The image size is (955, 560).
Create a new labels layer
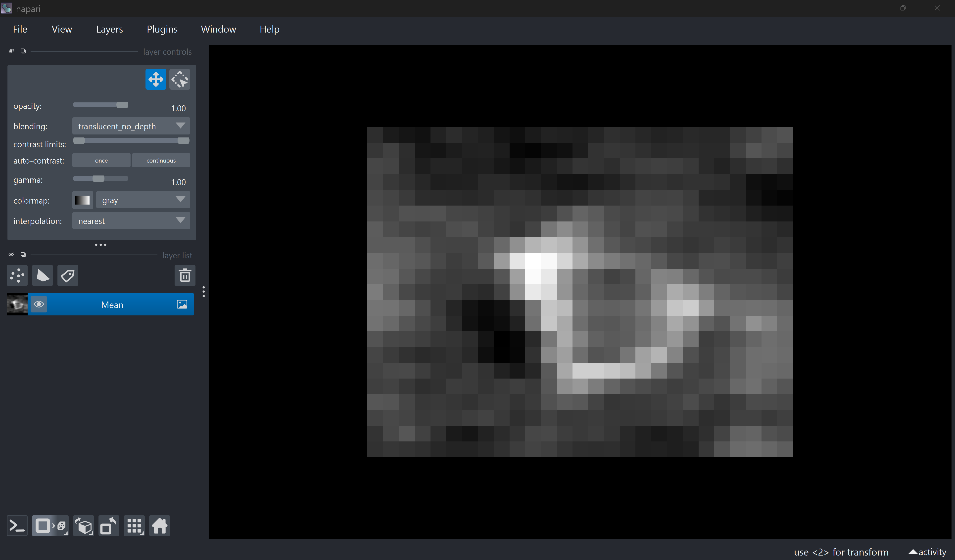click(x=68, y=276)
